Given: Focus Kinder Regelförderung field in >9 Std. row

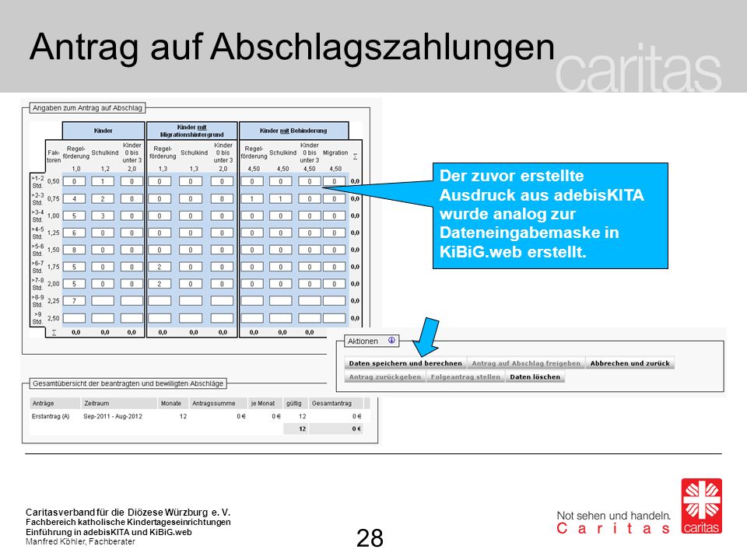Looking at the screenshot, I should (x=75, y=318).
